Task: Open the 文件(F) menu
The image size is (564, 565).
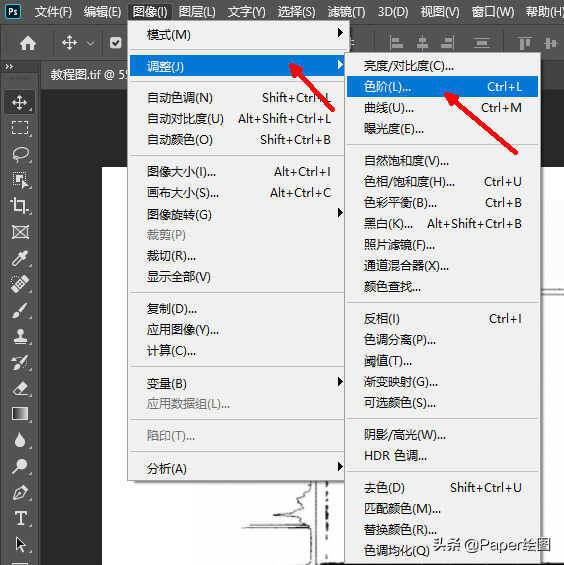Action: 53,12
